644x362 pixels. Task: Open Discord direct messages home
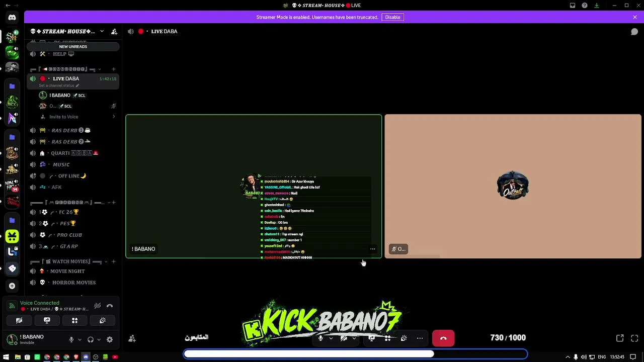[x=12, y=17]
